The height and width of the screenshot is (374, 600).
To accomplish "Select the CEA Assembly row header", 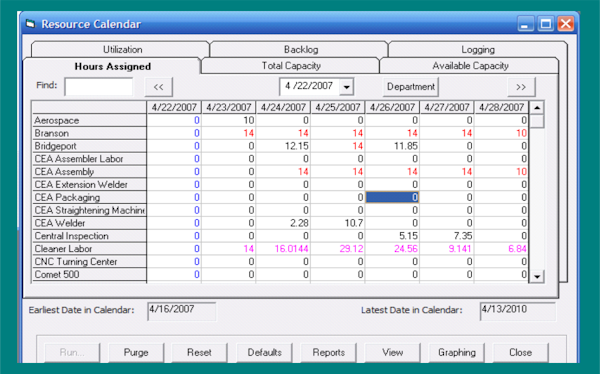I will 89,171.
